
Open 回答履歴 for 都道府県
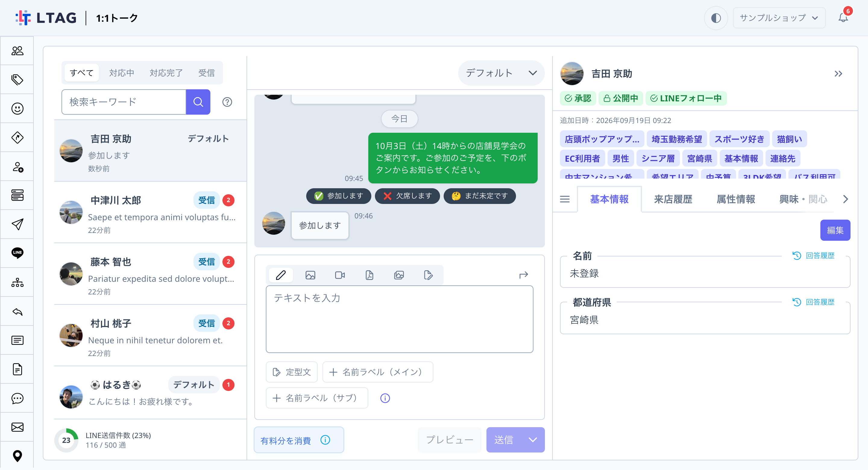click(x=813, y=302)
